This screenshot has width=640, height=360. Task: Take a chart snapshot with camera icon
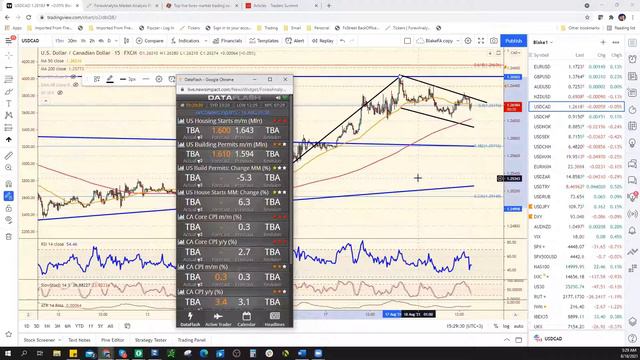(x=493, y=41)
